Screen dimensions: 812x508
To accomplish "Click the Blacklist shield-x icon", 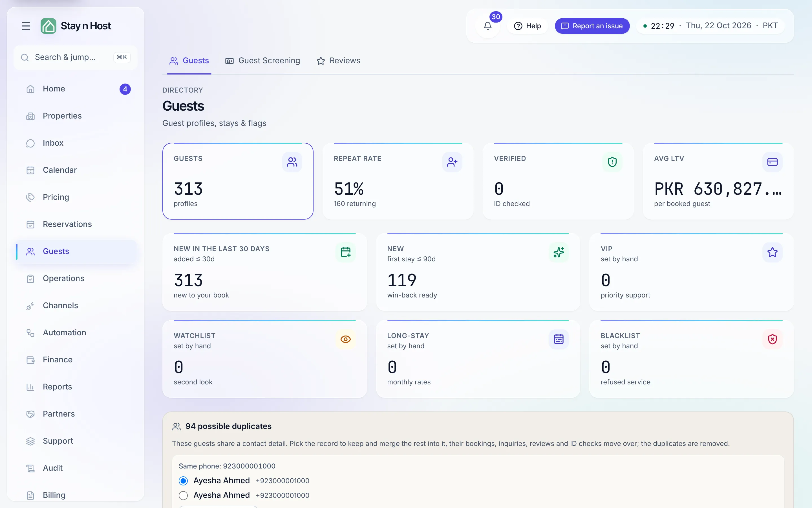I will click(773, 339).
